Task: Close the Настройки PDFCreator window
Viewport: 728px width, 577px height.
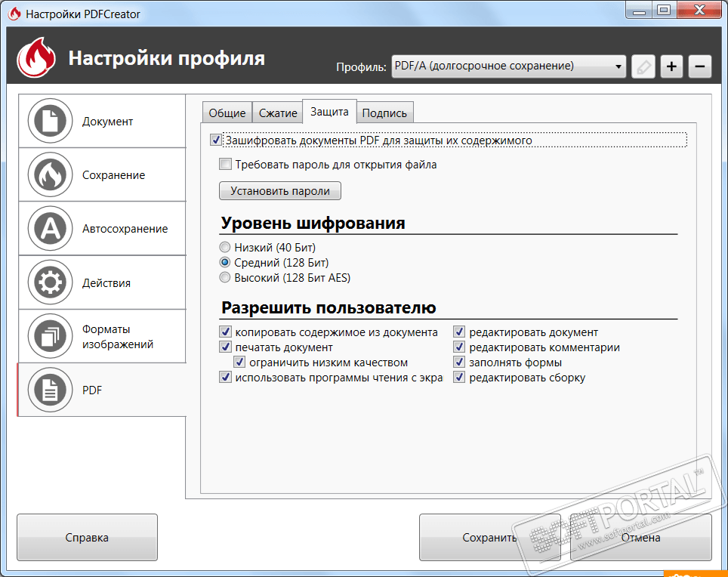Action: click(699, 11)
